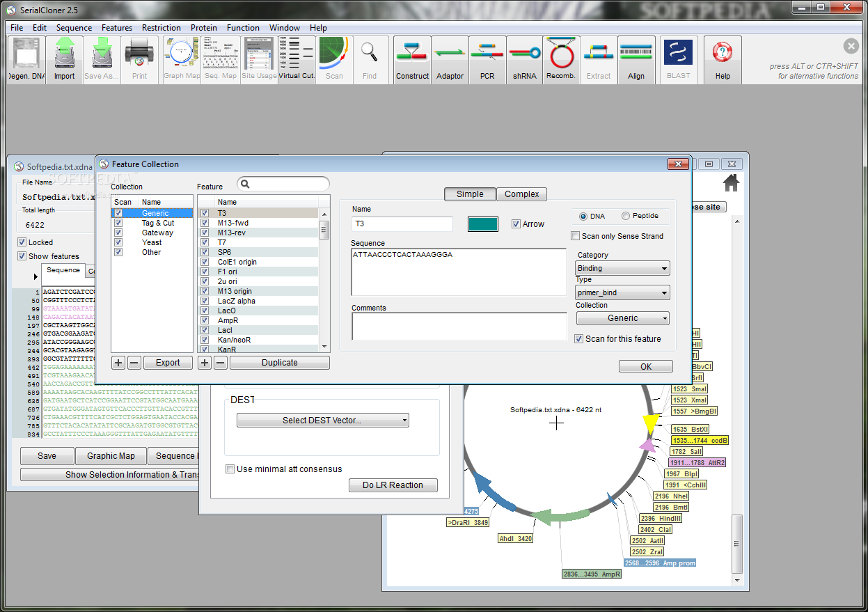
Task: Open the File menu
Action: point(17,28)
